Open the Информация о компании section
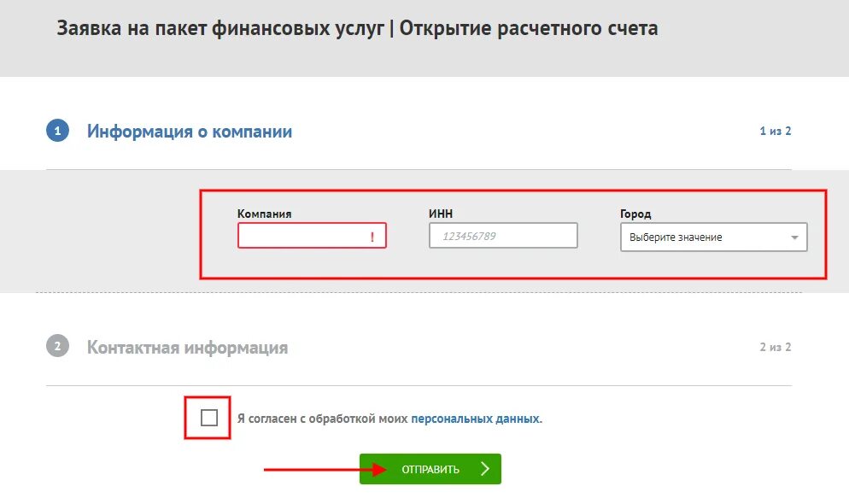849x504 pixels. [190, 131]
